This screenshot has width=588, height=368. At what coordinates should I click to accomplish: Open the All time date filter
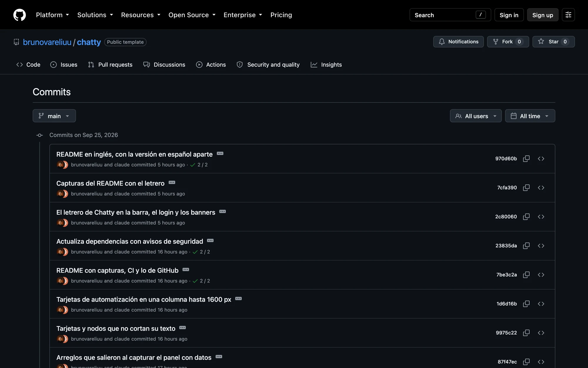(530, 116)
